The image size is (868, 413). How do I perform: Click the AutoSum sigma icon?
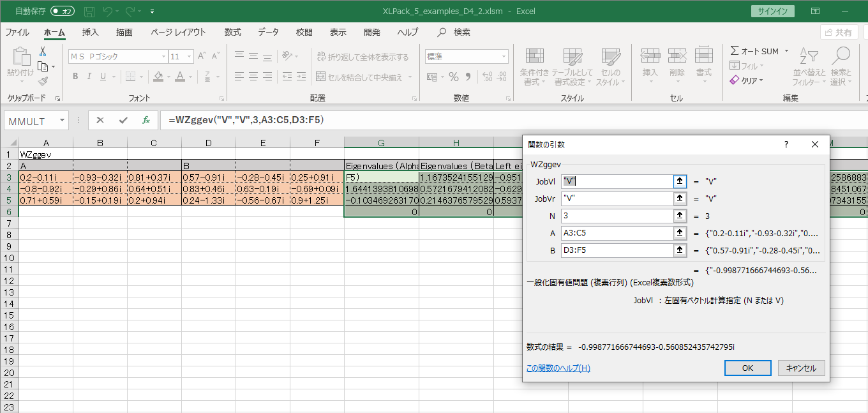[735, 51]
